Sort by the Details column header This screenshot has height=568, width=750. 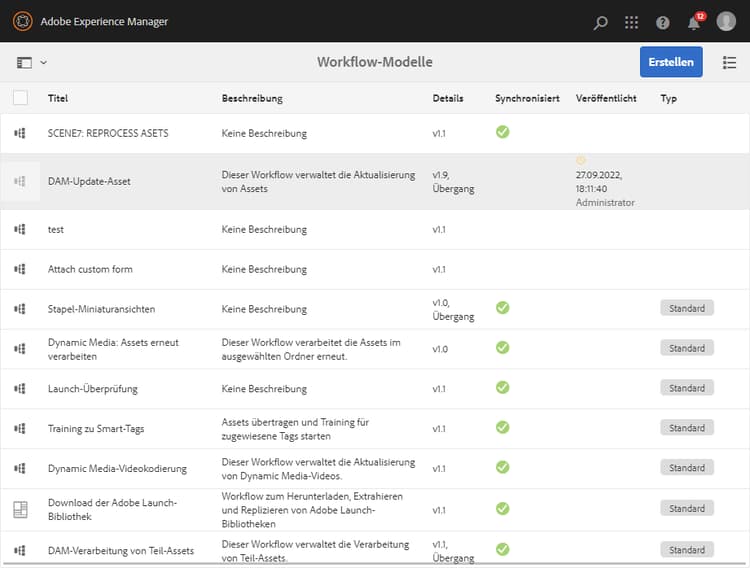click(x=448, y=98)
